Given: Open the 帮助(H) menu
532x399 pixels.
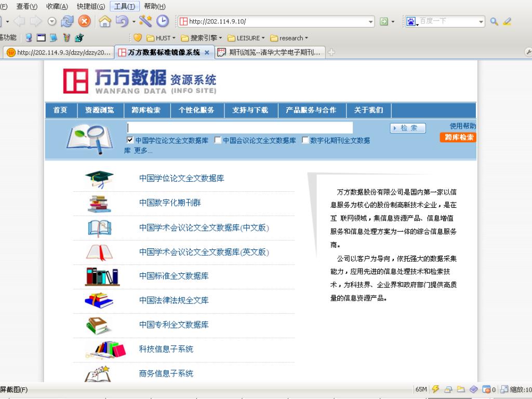Looking at the screenshot, I should click(155, 6).
